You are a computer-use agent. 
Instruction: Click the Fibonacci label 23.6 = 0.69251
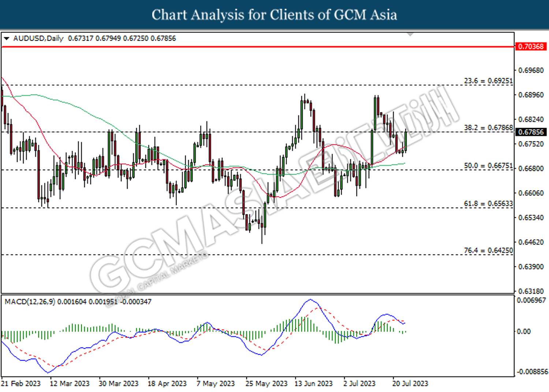click(489, 81)
